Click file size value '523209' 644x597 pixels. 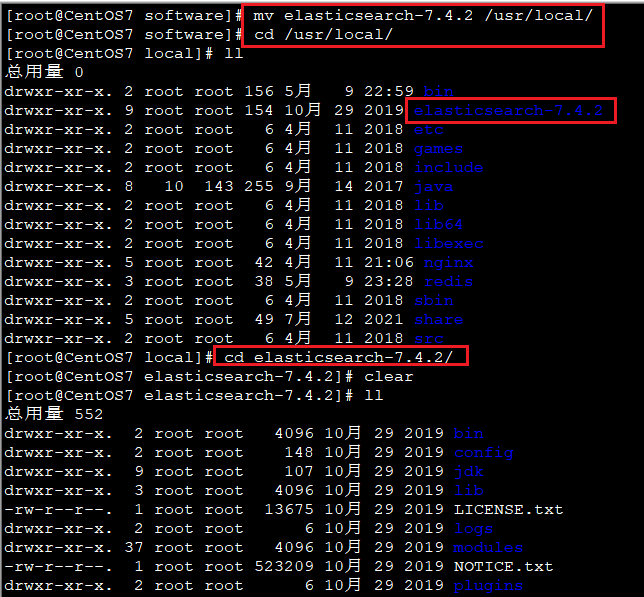point(284,567)
